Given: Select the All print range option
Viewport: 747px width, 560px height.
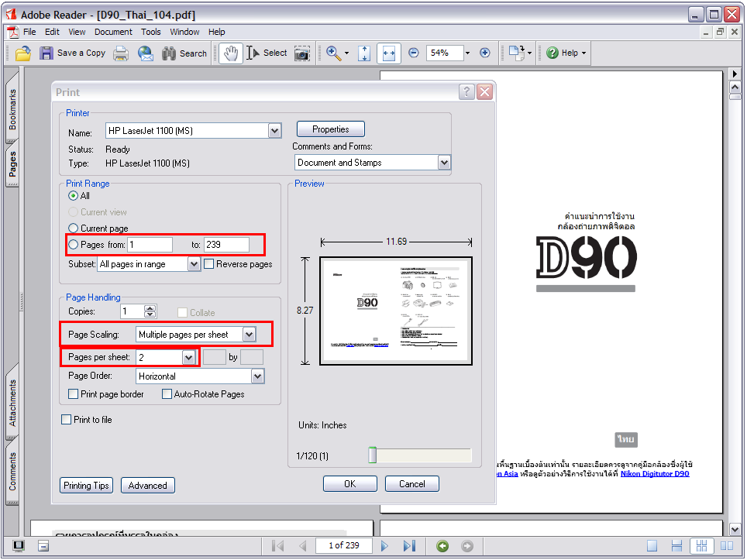Looking at the screenshot, I should click(73, 196).
